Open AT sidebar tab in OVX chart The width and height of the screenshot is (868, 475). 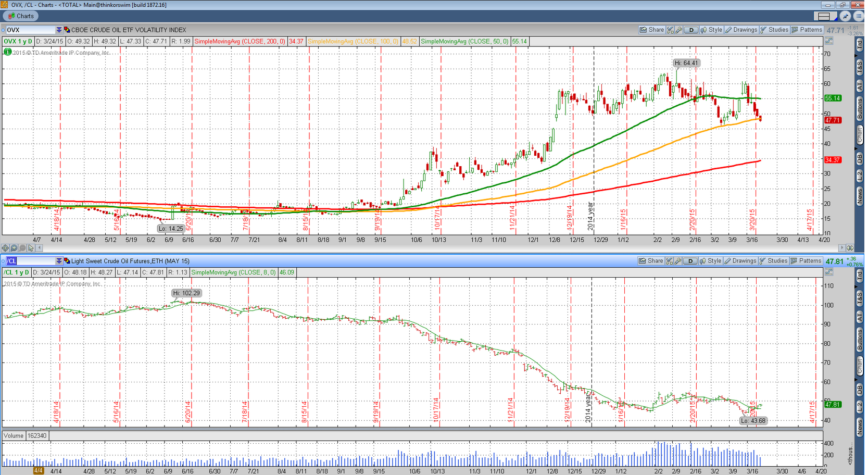859,85
